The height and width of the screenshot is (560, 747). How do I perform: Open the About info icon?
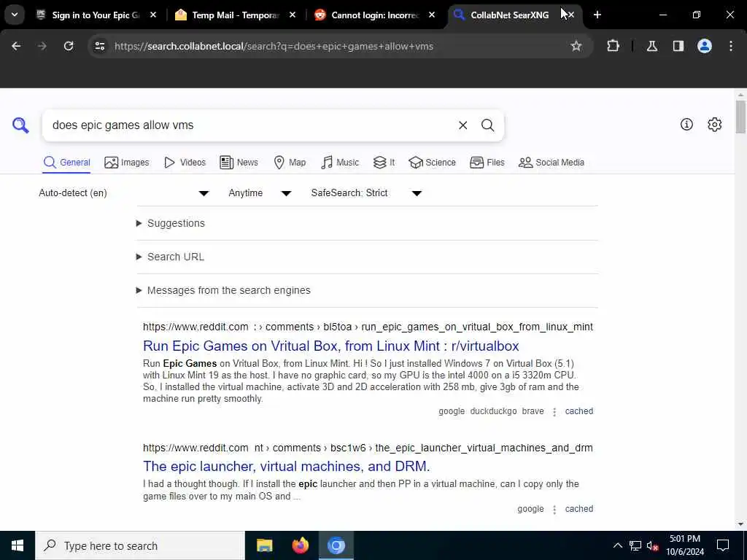[686, 124]
